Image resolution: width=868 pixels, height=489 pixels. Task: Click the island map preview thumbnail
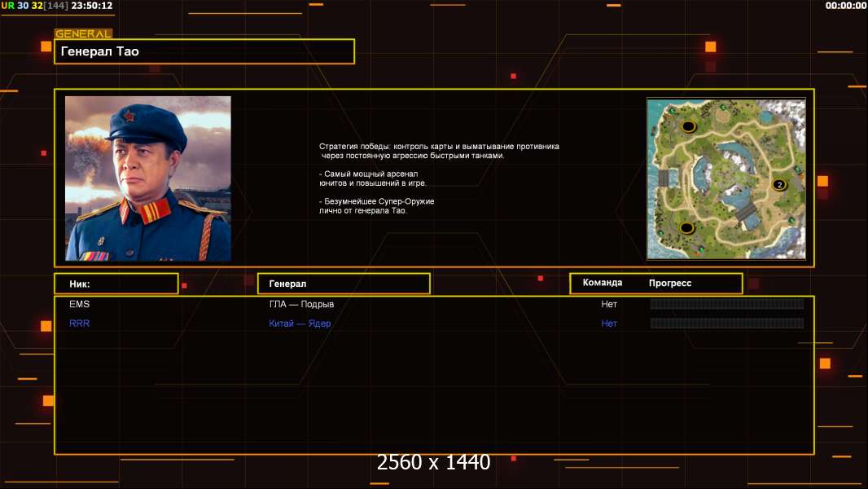[726, 178]
